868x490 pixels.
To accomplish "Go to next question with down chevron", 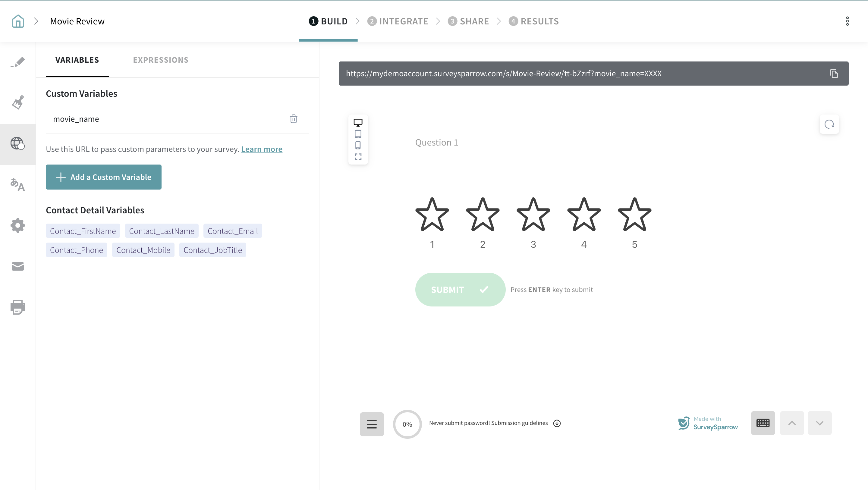I will click(819, 423).
